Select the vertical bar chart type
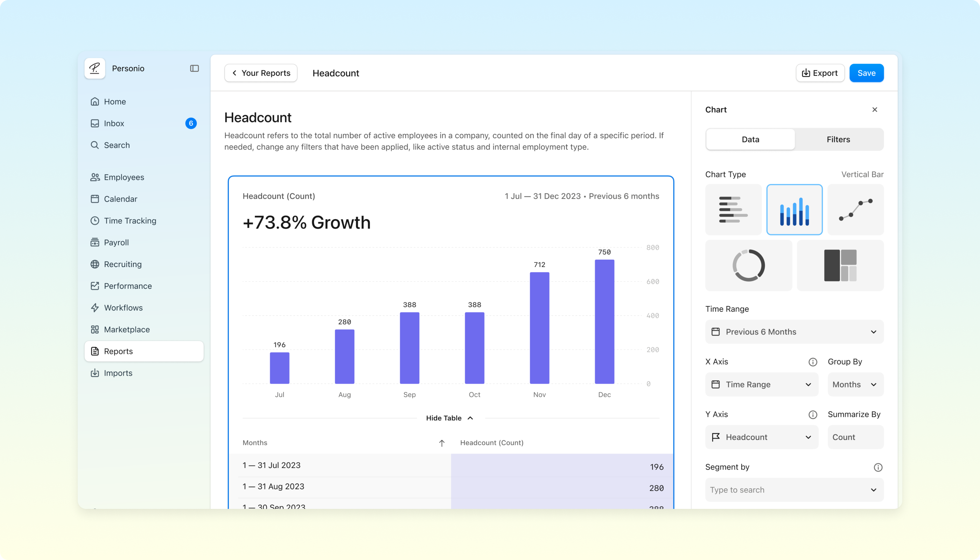Viewport: 980px width, 560px height. tap(794, 210)
